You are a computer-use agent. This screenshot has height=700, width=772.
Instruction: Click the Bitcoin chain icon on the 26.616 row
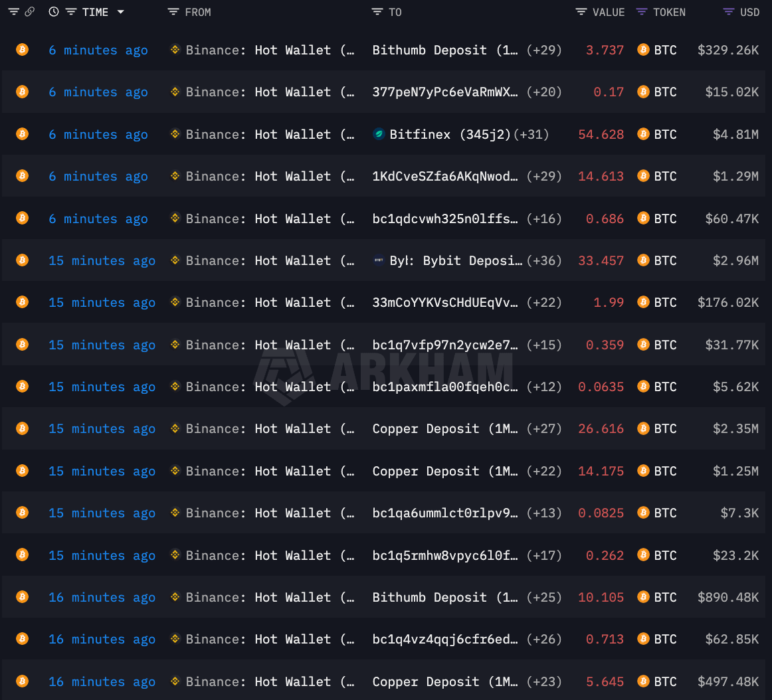pyautogui.click(x=22, y=428)
